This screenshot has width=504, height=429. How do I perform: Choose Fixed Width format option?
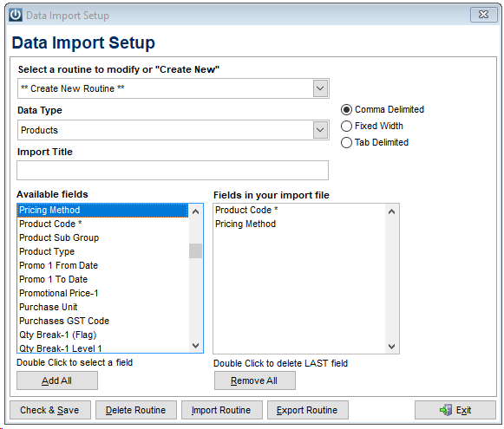click(346, 127)
